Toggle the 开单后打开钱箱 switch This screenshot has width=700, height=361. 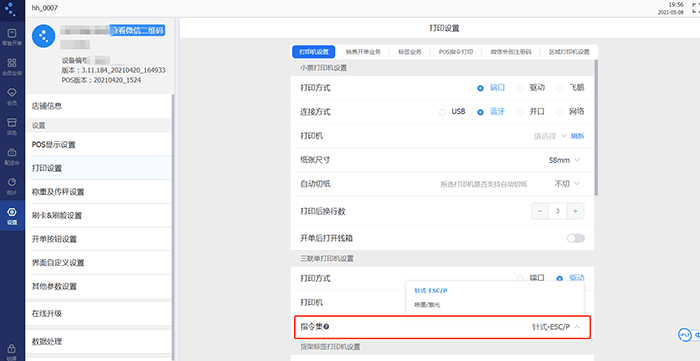tap(575, 239)
